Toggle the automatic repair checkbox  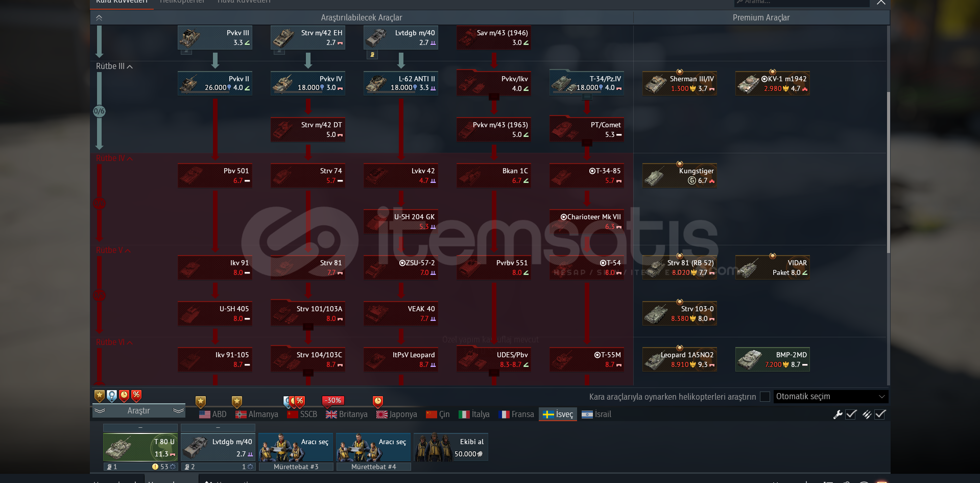tap(851, 415)
